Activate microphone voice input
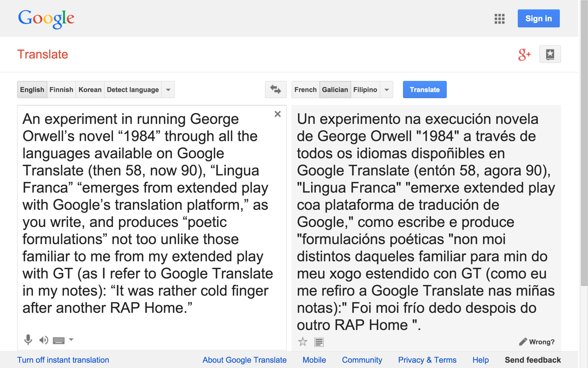Image resolution: width=588 pixels, height=368 pixels. coord(28,340)
